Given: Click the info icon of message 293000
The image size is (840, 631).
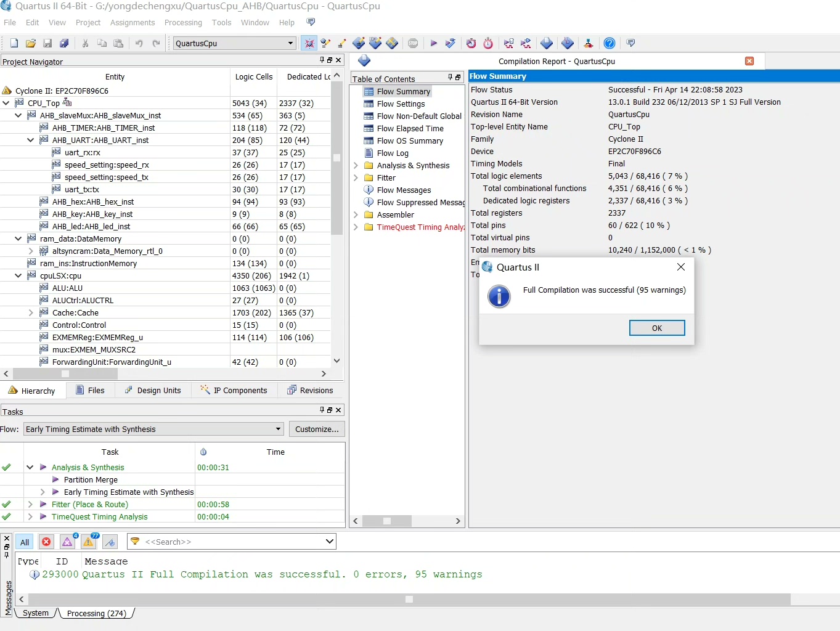Looking at the screenshot, I should point(35,574).
